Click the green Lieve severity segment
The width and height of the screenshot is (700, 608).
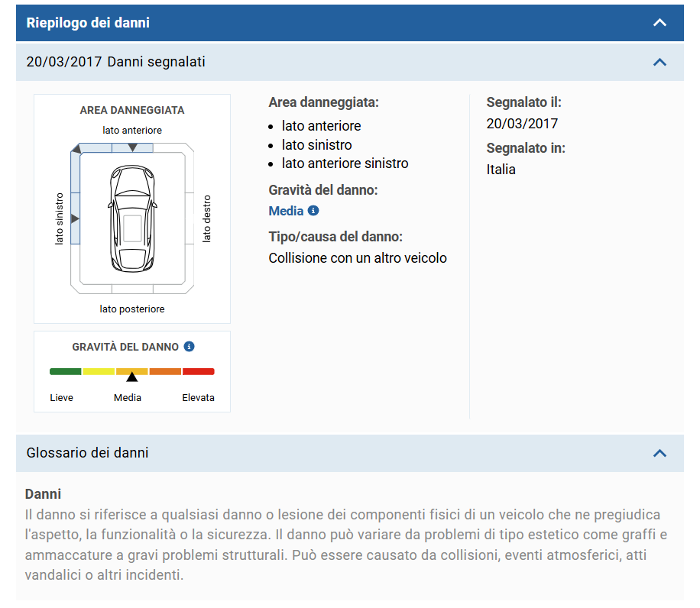click(66, 372)
